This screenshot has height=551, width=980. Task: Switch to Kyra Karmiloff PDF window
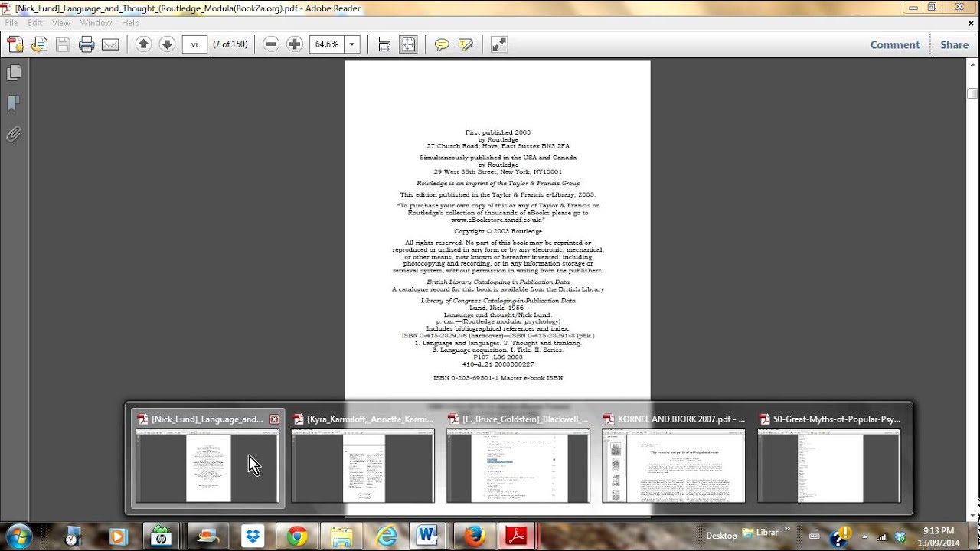[363, 458]
